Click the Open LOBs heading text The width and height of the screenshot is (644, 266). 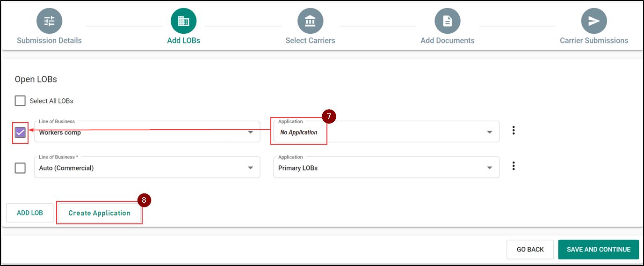(x=36, y=79)
